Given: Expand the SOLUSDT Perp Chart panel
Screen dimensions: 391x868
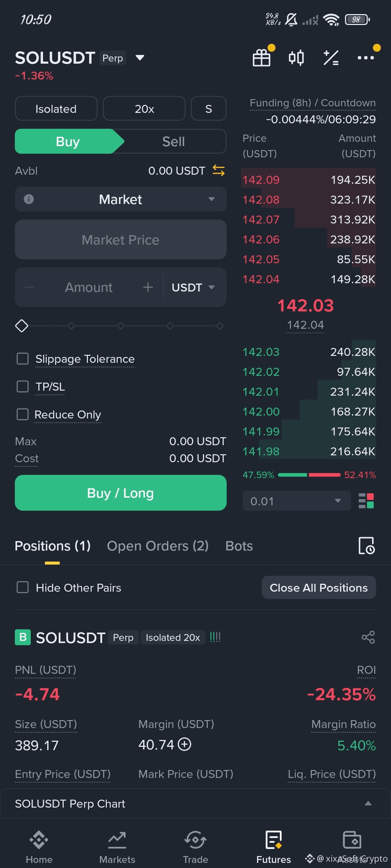Looking at the screenshot, I should pos(195,804).
